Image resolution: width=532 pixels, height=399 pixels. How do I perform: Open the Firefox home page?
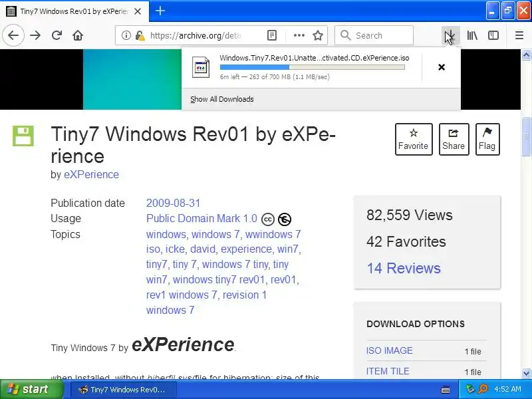coord(78,35)
